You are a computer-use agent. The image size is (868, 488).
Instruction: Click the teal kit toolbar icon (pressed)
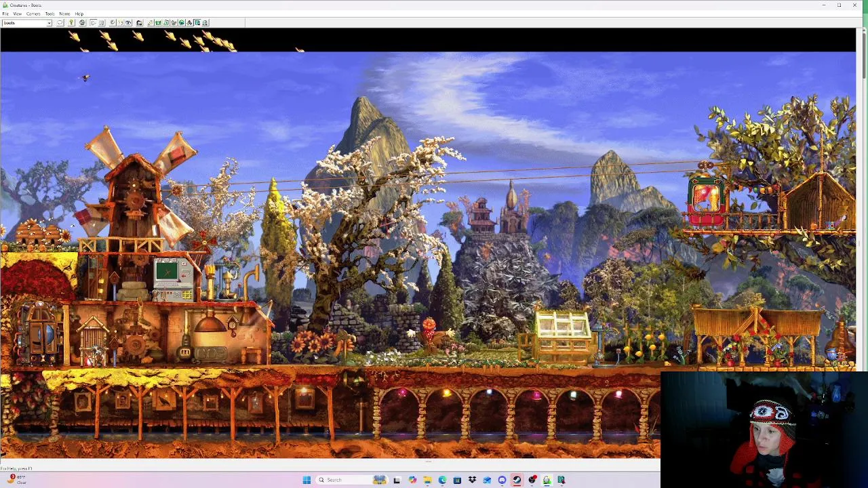coord(197,23)
